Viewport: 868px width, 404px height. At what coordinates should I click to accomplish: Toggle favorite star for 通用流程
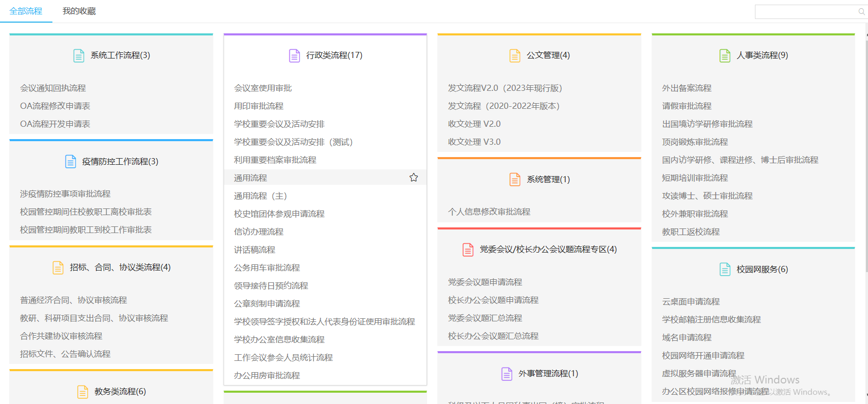(x=414, y=178)
